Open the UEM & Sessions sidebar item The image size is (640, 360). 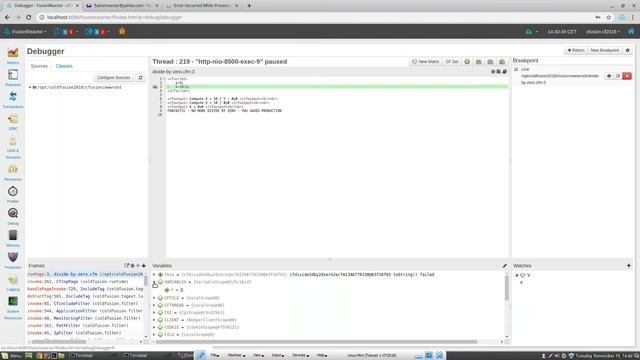pyautogui.click(x=13, y=147)
